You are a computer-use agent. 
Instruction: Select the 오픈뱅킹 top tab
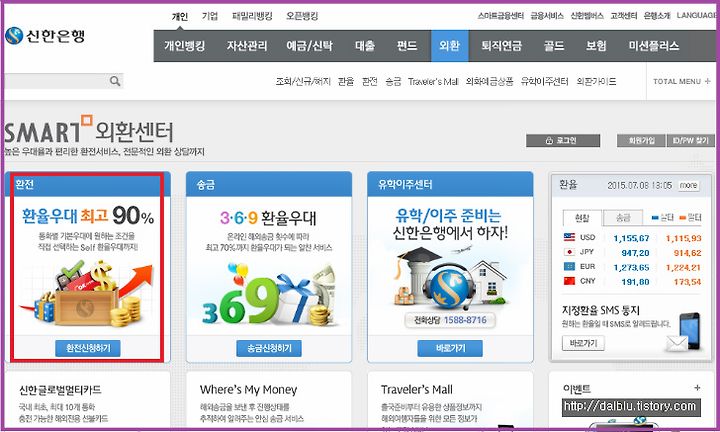[x=302, y=16]
